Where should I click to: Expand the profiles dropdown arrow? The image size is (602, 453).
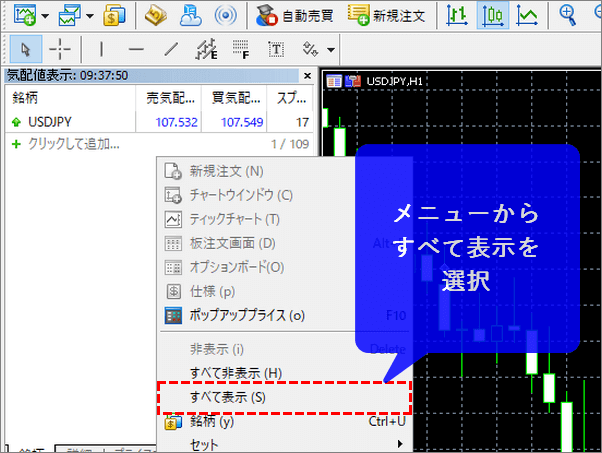pos(90,16)
